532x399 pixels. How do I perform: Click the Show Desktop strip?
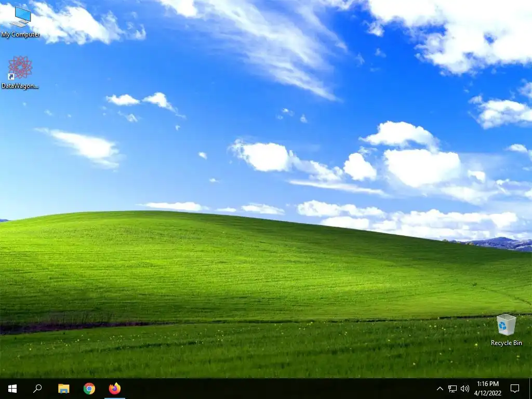tap(530, 389)
